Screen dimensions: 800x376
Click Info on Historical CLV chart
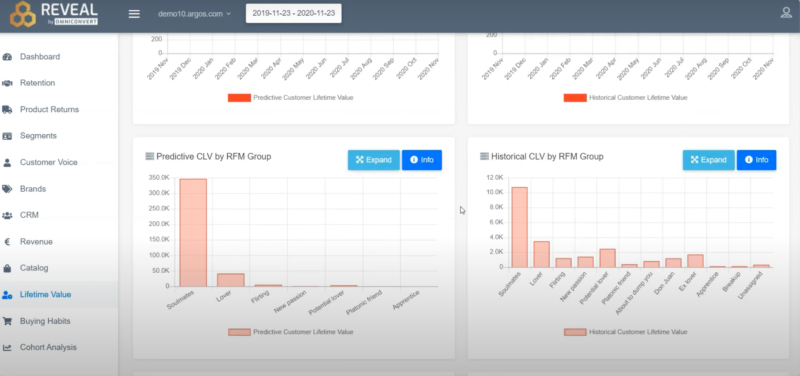757,160
